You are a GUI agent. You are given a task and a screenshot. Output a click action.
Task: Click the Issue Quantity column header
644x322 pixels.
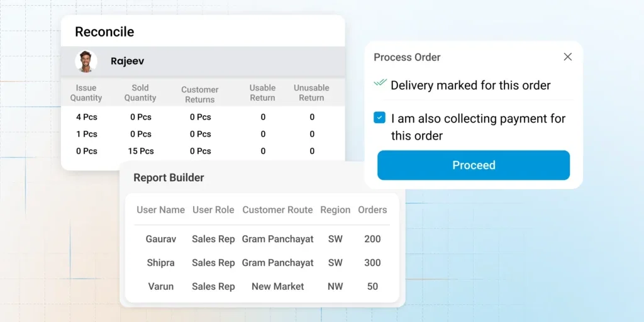click(x=86, y=93)
